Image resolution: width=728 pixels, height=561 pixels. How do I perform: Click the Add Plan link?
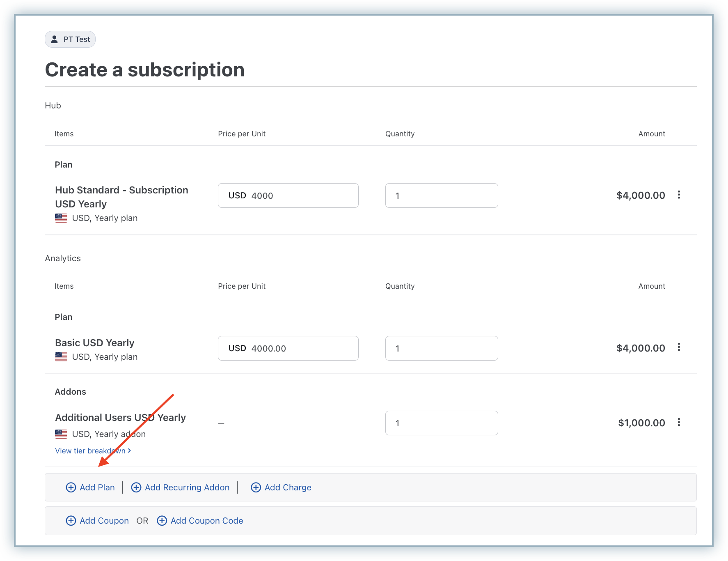(x=97, y=487)
